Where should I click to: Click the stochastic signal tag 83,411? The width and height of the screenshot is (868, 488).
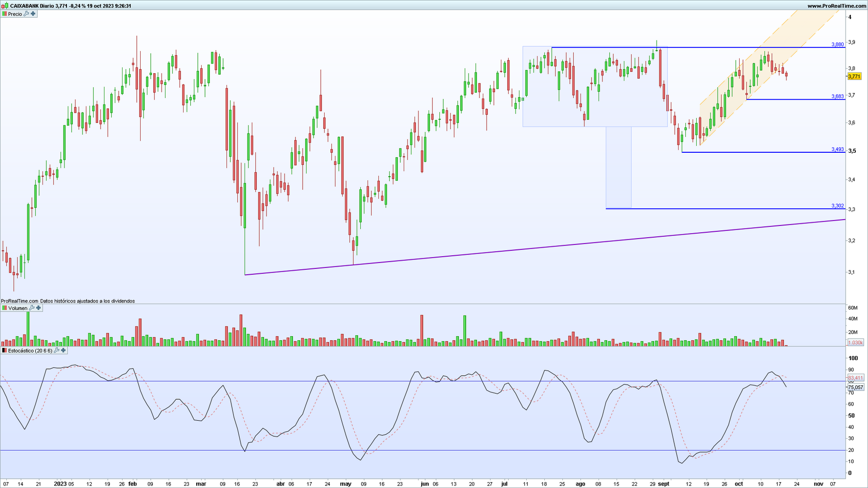tap(855, 378)
